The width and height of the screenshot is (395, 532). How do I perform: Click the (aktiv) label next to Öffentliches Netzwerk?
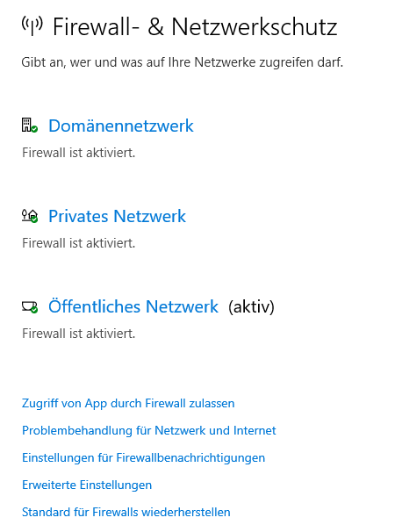[x=251, y=306]
